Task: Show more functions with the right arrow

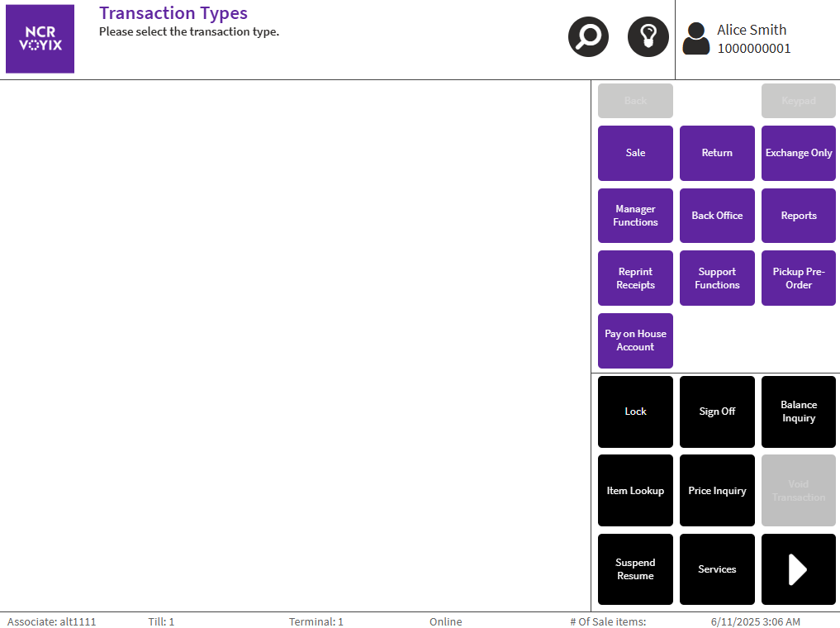Action: (798, 569)
